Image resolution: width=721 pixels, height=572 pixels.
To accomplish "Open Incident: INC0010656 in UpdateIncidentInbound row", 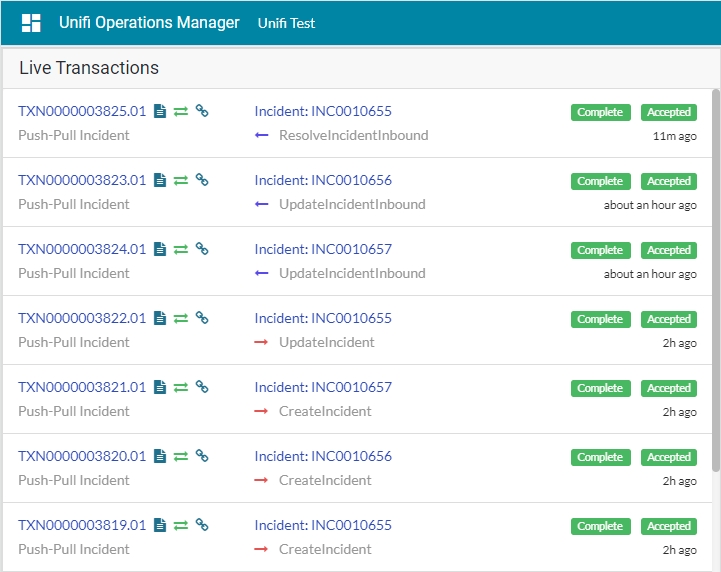I will click(x=323, y=181).
